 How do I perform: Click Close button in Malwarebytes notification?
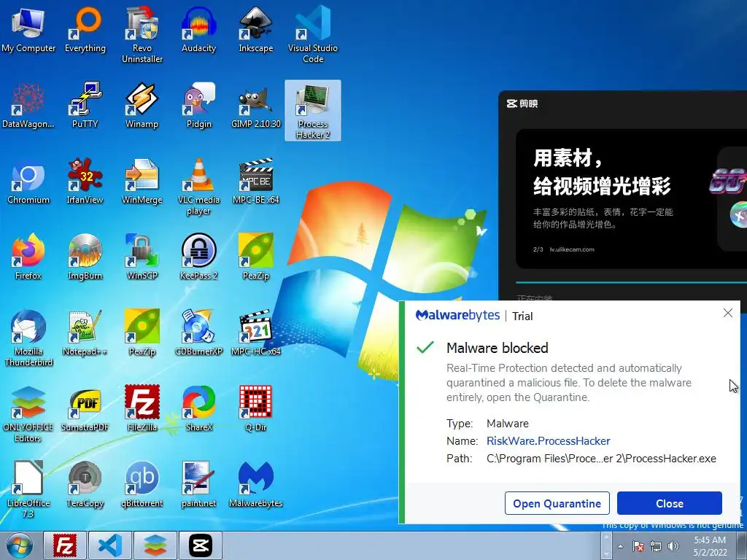[670, 503]
